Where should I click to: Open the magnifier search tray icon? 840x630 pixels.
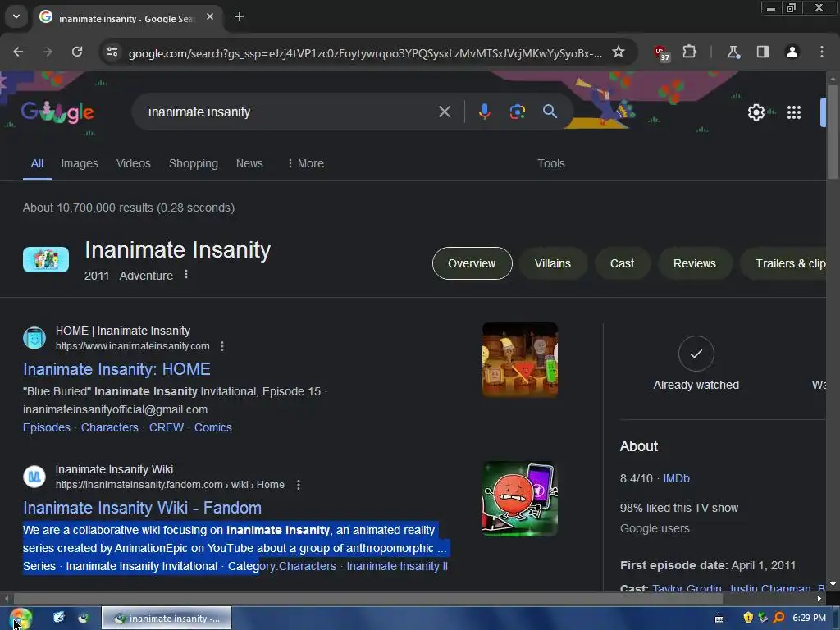[778, 618]
